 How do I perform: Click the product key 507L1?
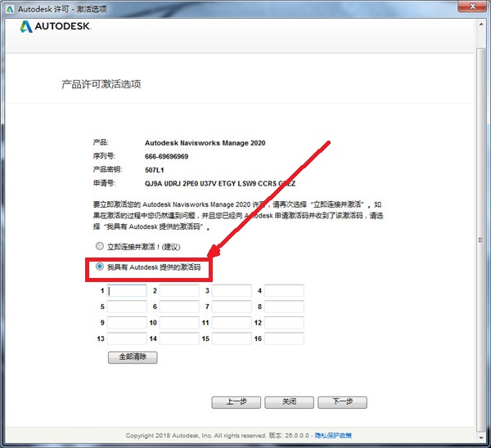point(155,170)
